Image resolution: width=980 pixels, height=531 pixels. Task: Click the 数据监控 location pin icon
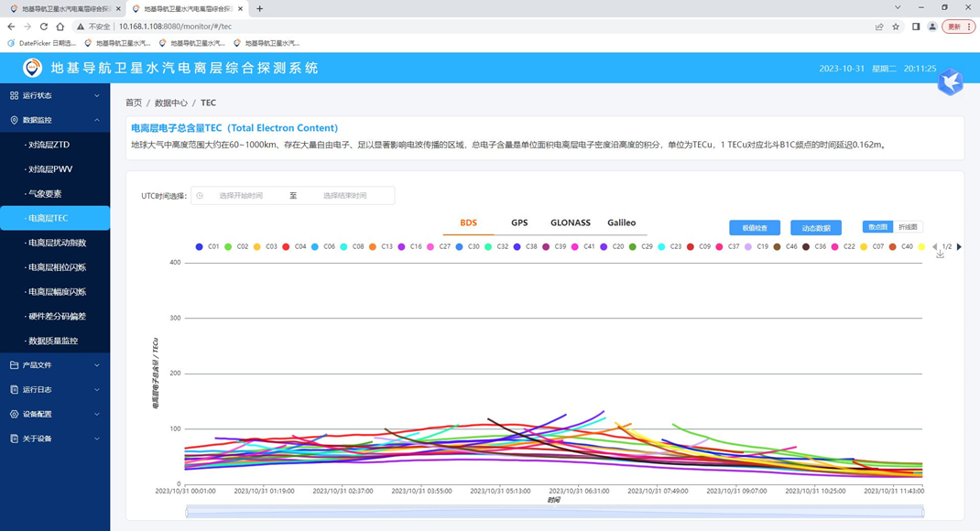pyautogui.click(x=15, y=120)
